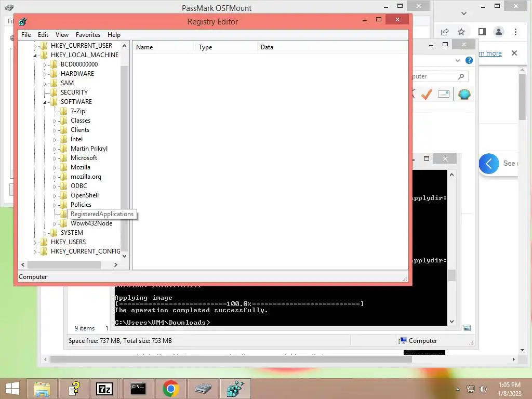
Task: Click the PassMark OSFMount title icon
Action: click(x=9, y=7)
